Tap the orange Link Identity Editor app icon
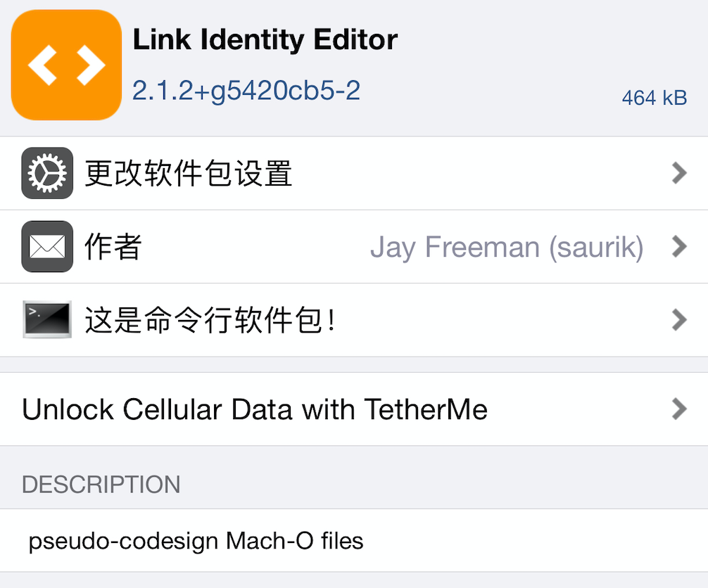The image size is (708, 588). pos(66,65)
